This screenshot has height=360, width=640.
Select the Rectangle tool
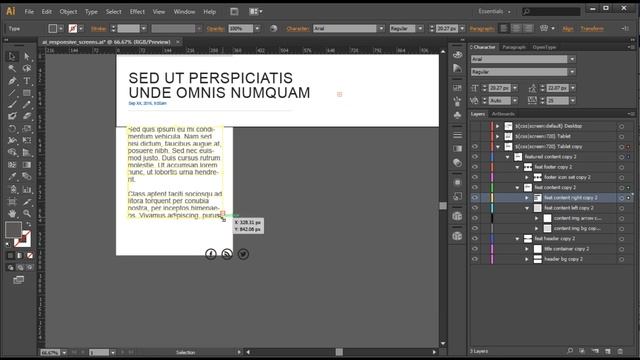point(27,93)
